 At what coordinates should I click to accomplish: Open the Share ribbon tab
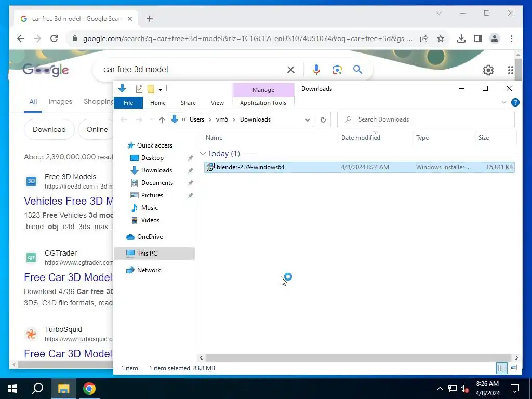pos(188,103)
